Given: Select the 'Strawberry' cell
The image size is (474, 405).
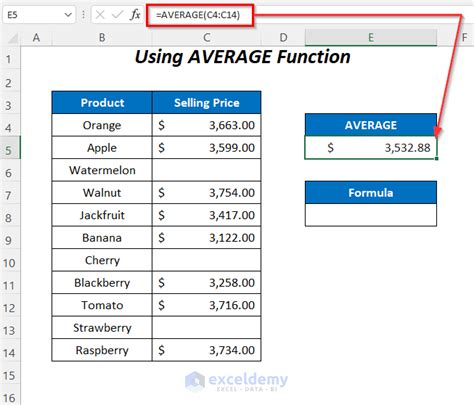Looking at the screenshot, I should [102, 328].
